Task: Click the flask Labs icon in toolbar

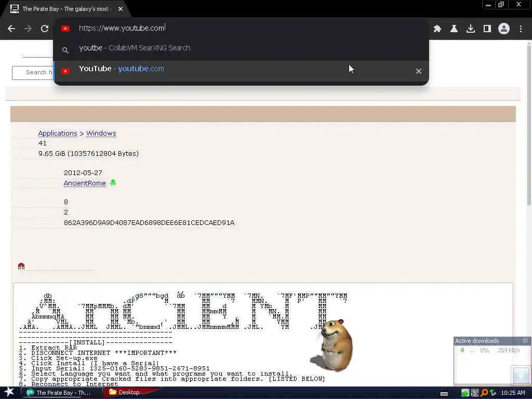Action: pyautogui.click(x=454, y=29)
